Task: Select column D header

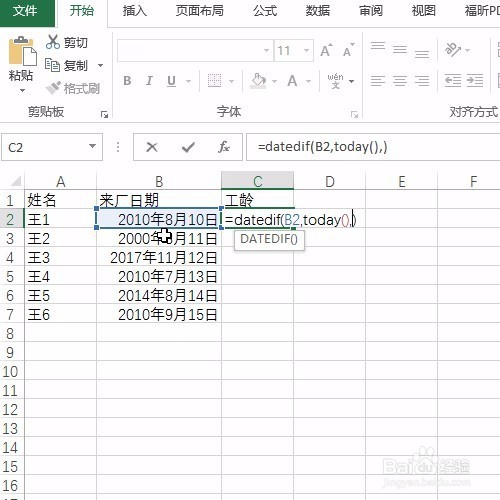Action: point(329,181)
